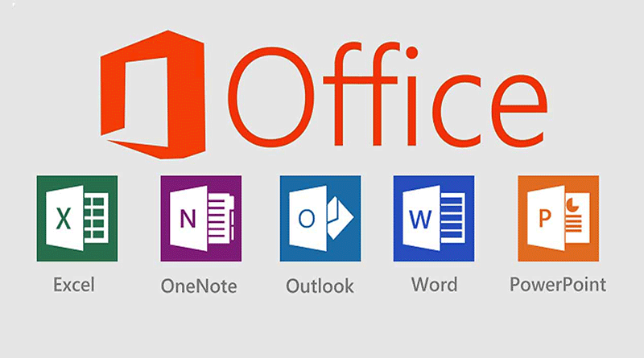Launch the blue Word app icon
This screenshot has width=644, height=358.
click(433, 220)
